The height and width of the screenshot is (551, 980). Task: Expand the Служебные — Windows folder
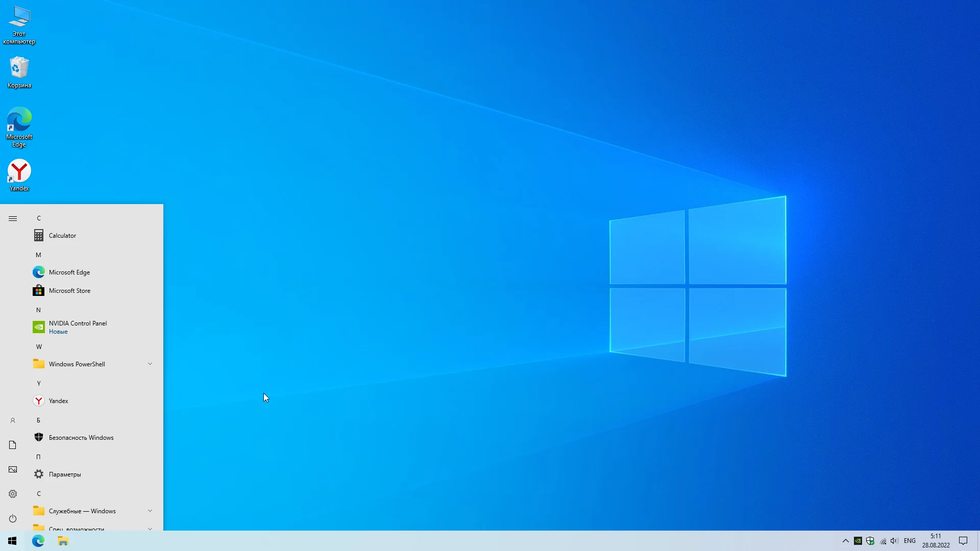point(150,511)
